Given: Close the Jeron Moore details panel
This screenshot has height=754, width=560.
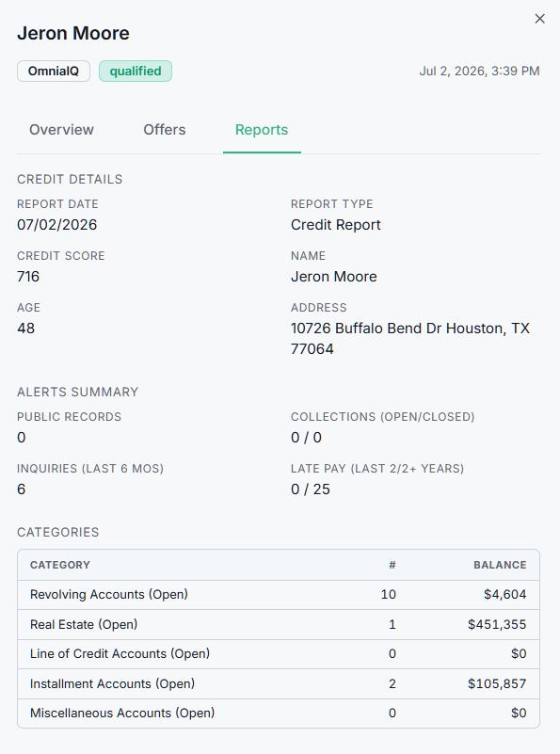Looking at the screenshot, I should tap(540, 18).
